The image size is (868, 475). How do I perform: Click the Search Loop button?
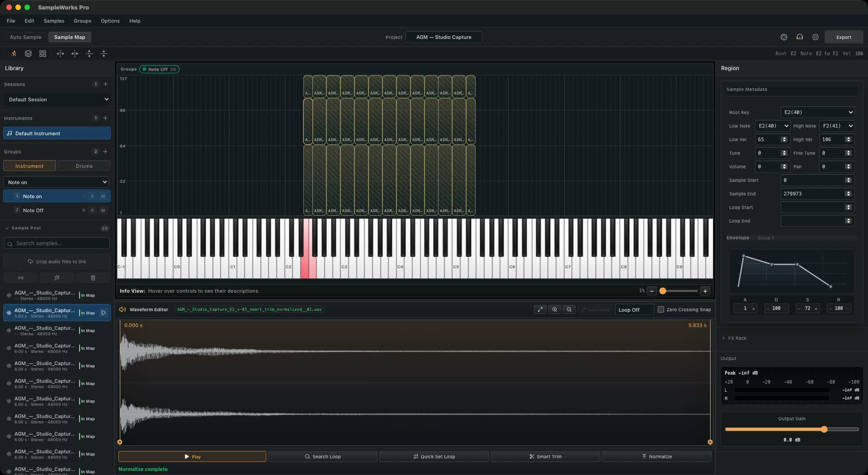[x=323, y=456]
